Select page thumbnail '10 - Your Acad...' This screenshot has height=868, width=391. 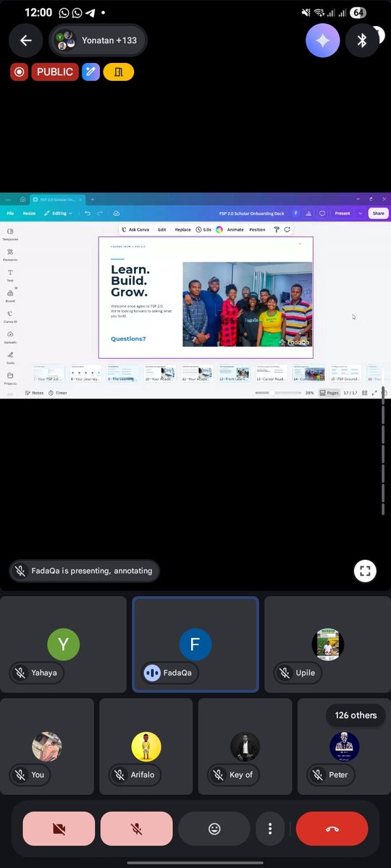pos(160,373)
